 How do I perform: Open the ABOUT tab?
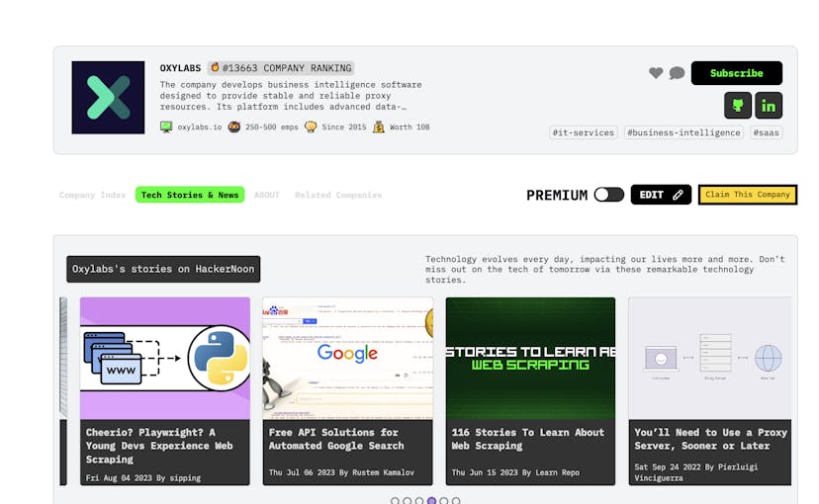pyautogui.click(x=266, y=195)
